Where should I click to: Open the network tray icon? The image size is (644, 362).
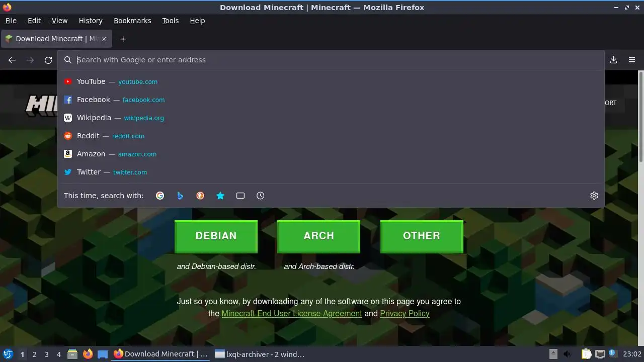coord(600,354)
